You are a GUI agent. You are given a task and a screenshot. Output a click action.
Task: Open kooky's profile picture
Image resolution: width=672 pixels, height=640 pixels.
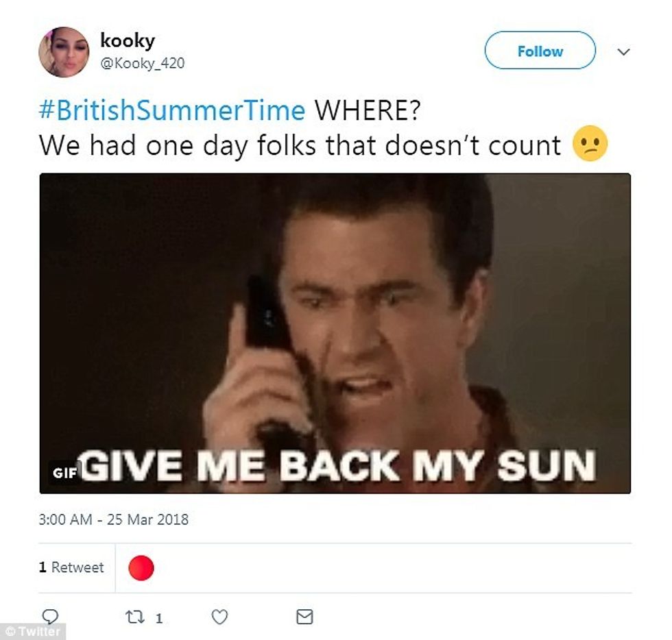[x=64, y=52]
